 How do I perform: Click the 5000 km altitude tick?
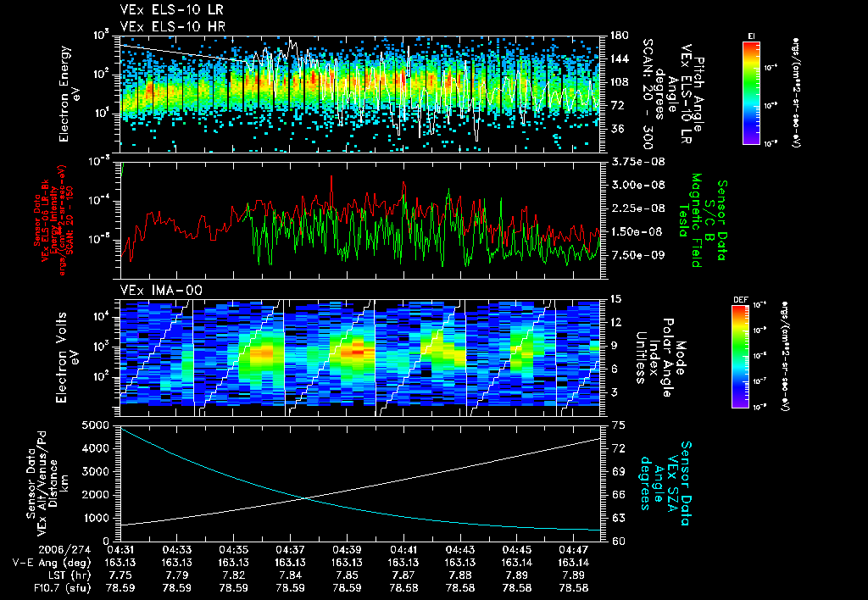click(94, 425)
